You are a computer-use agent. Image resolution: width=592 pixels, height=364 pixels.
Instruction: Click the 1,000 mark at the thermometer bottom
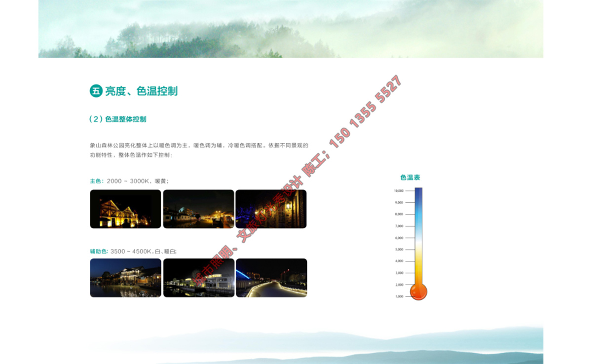(x=399, y=296)
